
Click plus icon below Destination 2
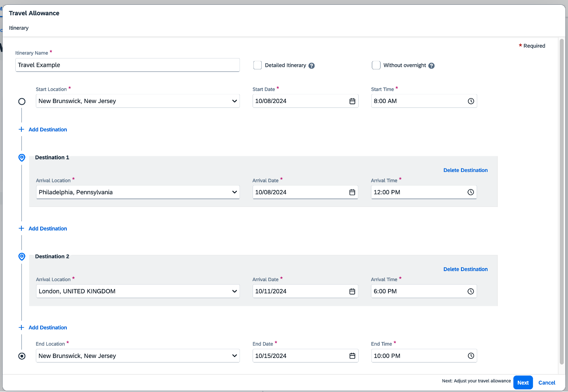(x=21, y=327)
